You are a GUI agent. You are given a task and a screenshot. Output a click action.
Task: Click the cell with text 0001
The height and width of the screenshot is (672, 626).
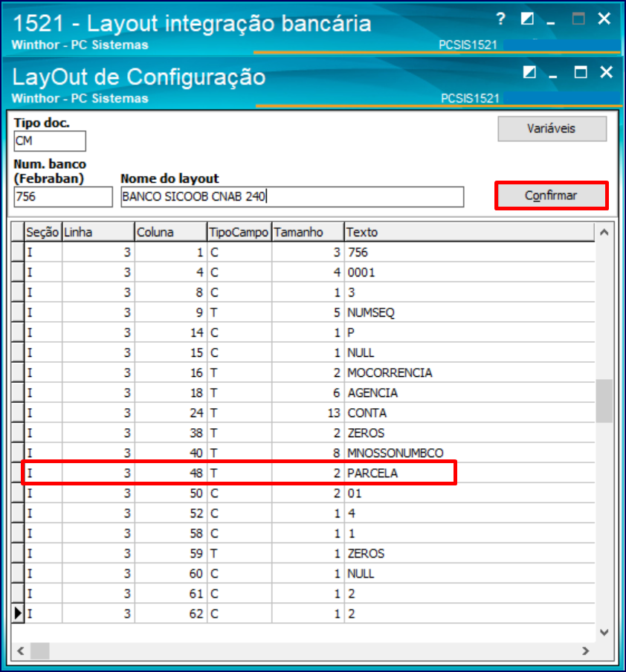point(470,273)
